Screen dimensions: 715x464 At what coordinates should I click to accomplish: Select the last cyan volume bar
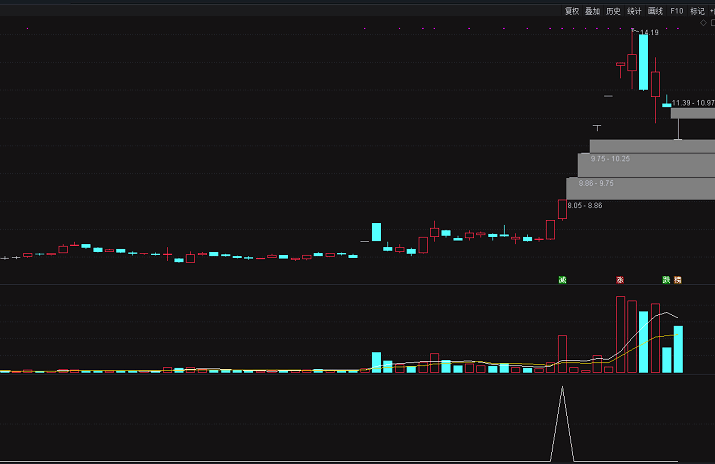click(x=678, y=349)
